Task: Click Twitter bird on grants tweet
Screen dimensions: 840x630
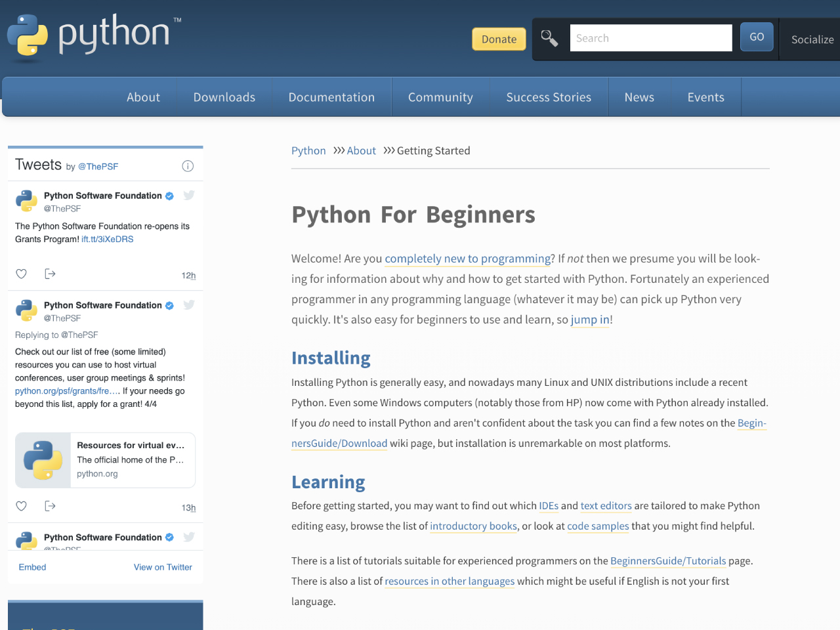Action: tap(189, 195)
